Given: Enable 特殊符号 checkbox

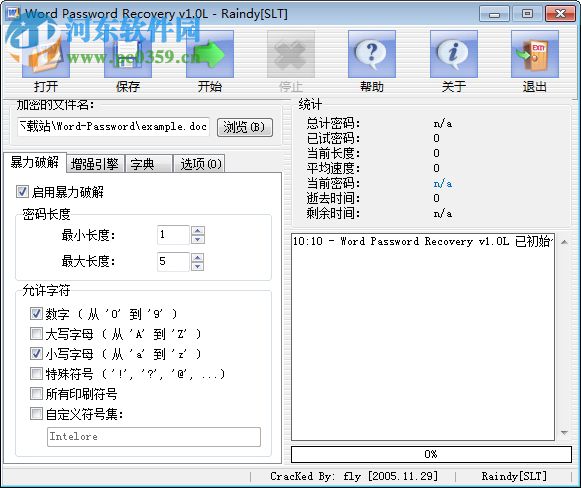Looking at the screenshot, I should [36, 374].
